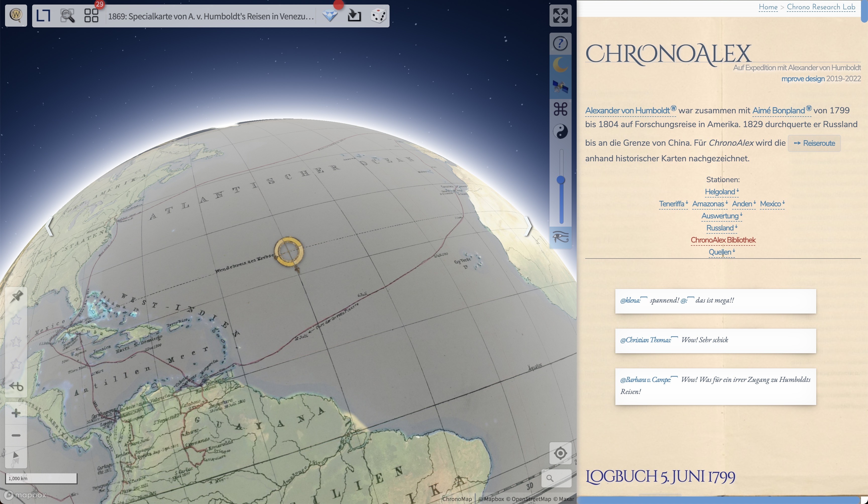Toggle satellite view icon
The image size is (868, 504).
[x=560, y=87]
